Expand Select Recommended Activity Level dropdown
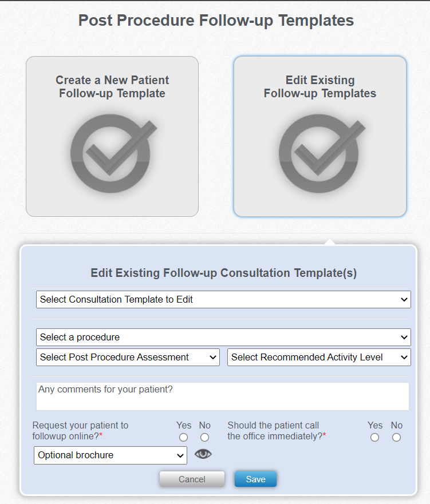Screen dimensions: 430x504 (x=319, y=357)
